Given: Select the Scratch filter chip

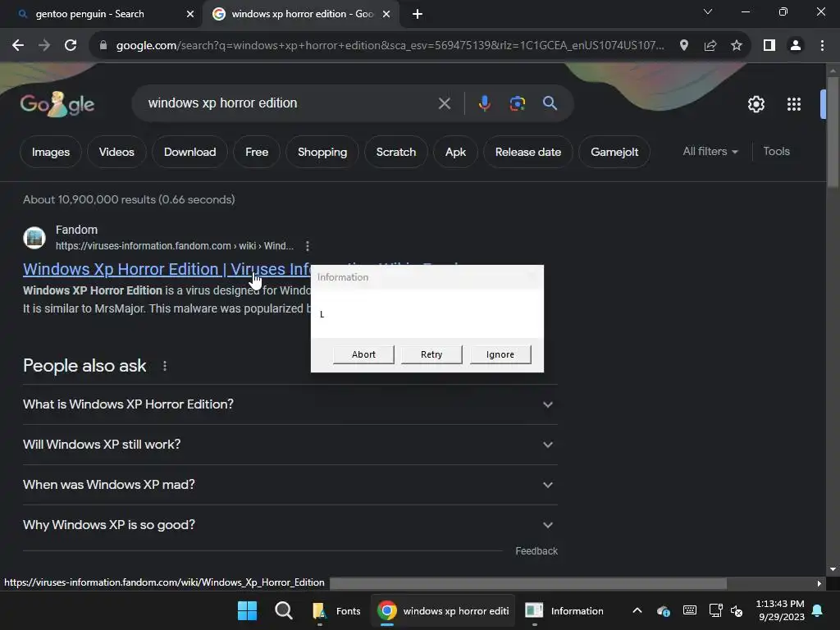Looking at the screenshot, I should coord(396,152).
